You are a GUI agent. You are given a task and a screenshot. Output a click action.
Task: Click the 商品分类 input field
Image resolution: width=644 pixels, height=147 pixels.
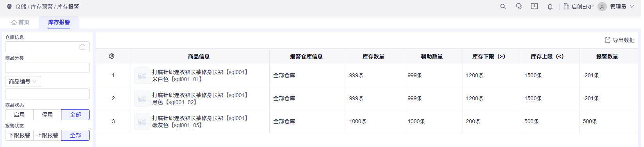[47, 67]
